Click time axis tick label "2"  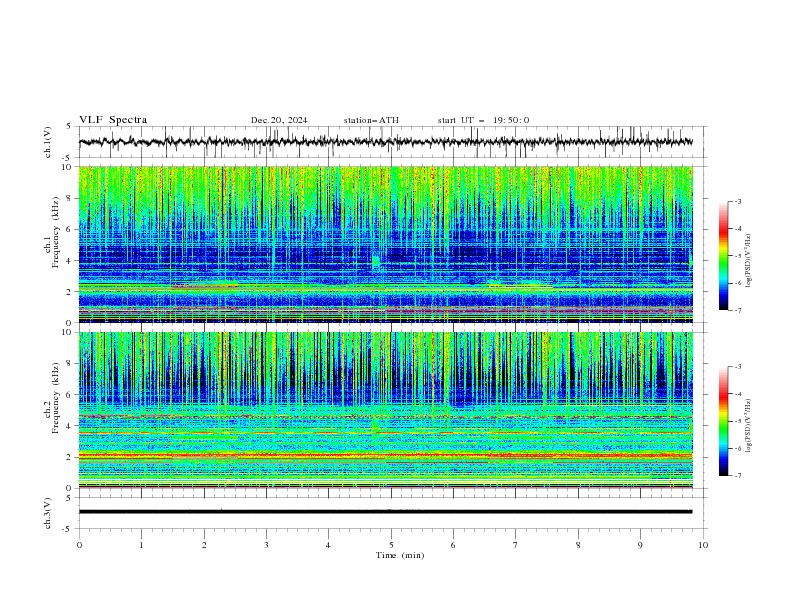(204, 545)
